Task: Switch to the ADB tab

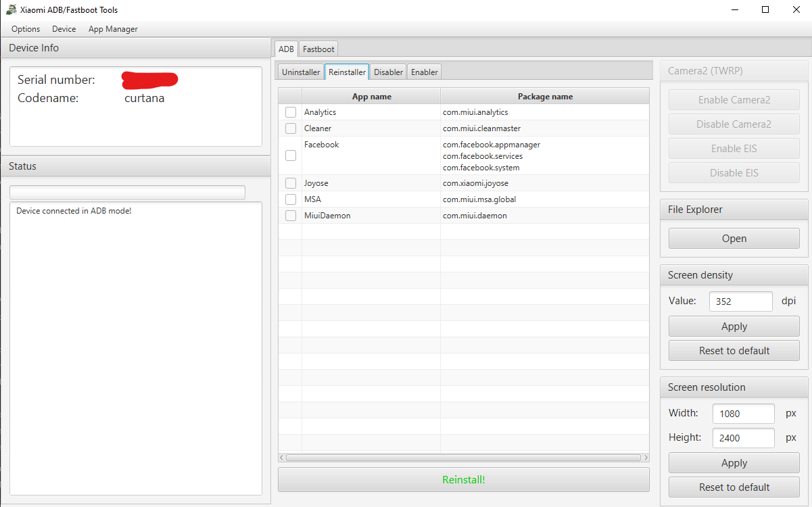Action: pyautogui.click(x=286, y=49)
